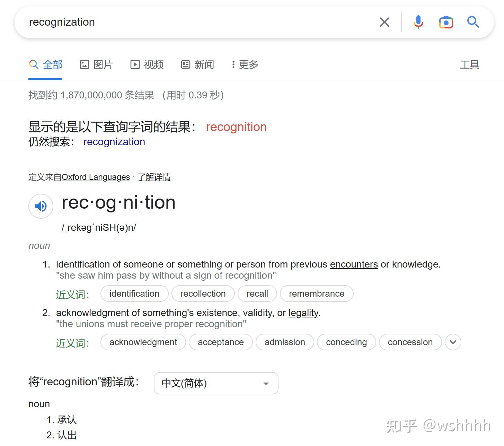Search instead for recognization
The width and height of the screenshot is (504, 446).
click(x=114, y=142)
